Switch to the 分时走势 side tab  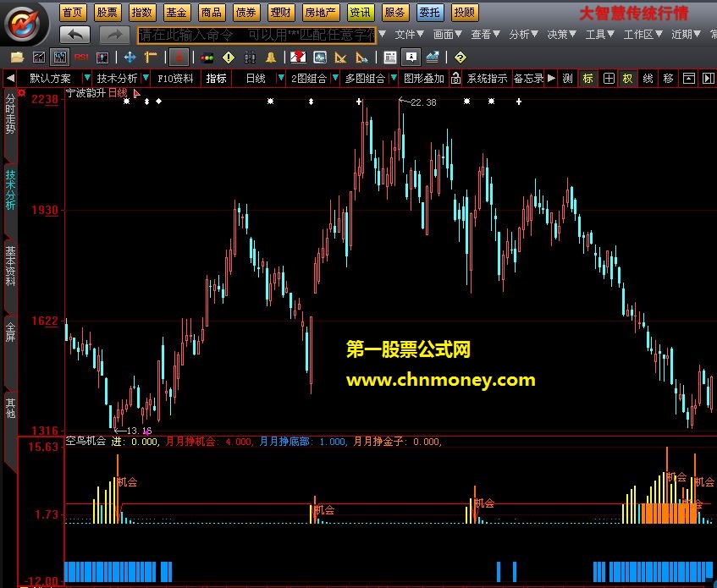10,124
